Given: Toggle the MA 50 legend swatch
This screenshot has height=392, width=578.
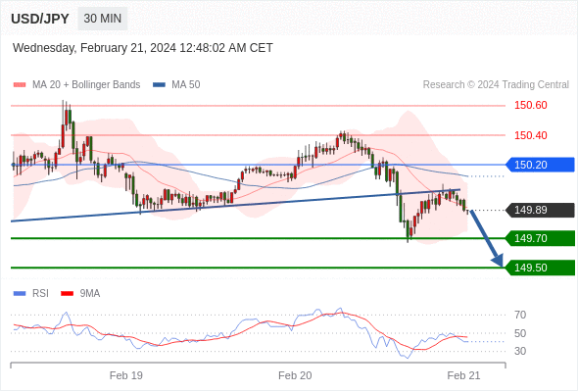Looking at the screenshot, I should tap(159, 85).
